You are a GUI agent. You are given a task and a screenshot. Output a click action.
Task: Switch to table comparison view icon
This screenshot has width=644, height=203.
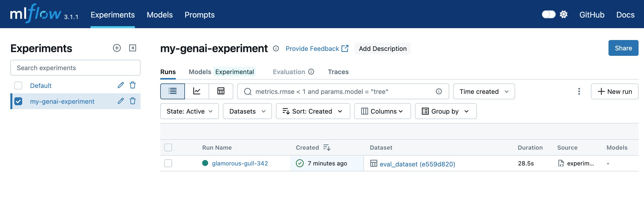tap(221, 91)
